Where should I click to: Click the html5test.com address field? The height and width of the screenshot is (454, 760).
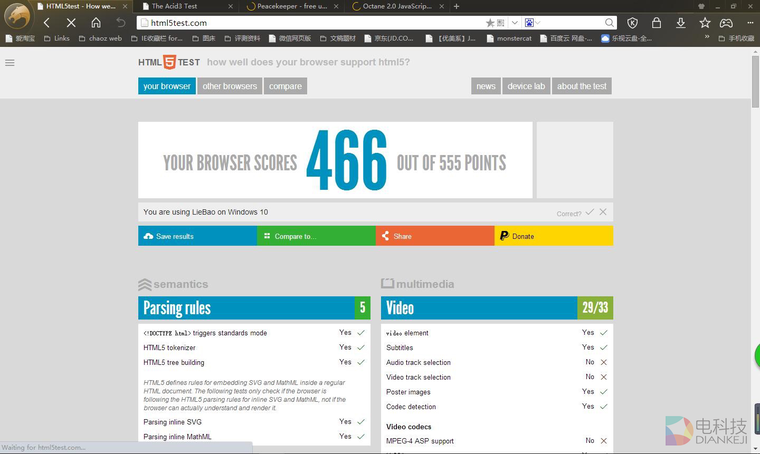point(300,22)
